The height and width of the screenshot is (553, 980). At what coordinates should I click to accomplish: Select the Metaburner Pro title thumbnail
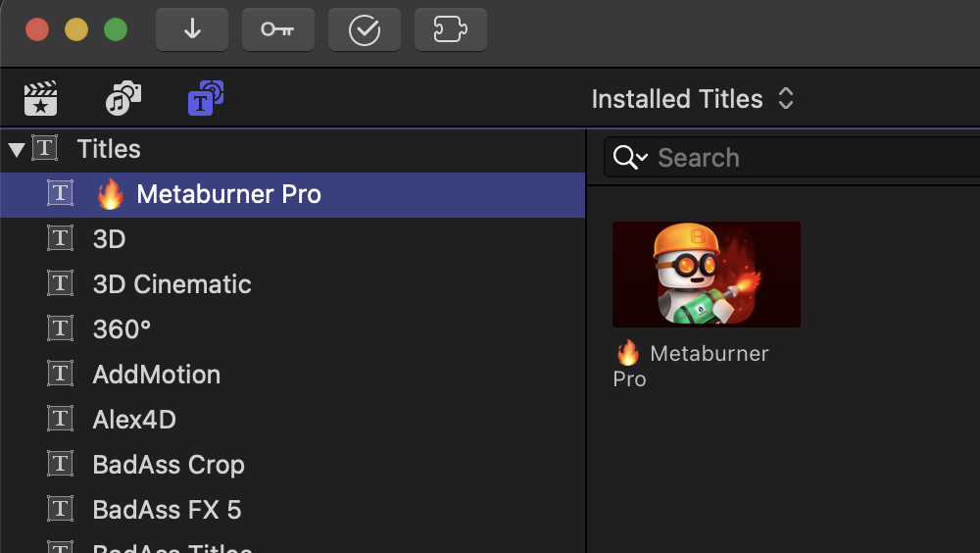point(706,275)
